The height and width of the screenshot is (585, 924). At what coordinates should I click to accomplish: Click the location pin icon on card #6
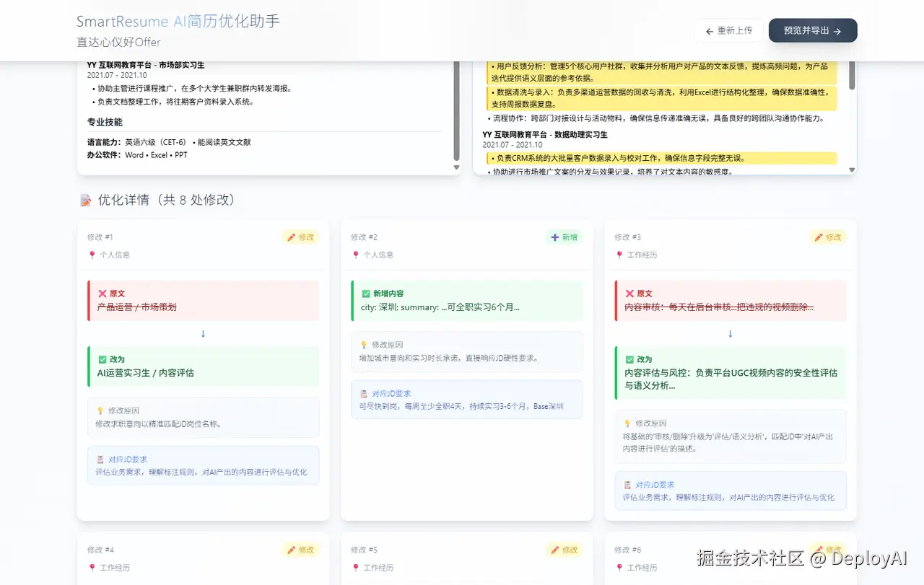619,568
